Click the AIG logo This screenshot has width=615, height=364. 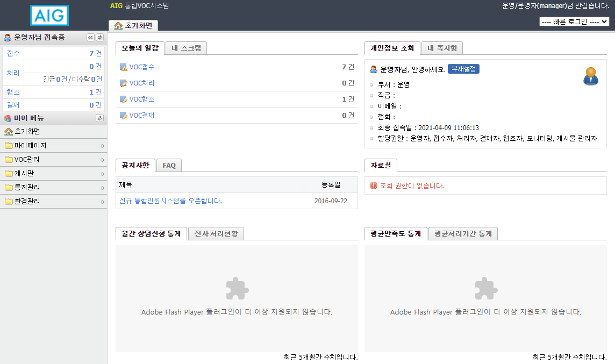[x=49, y=15]
